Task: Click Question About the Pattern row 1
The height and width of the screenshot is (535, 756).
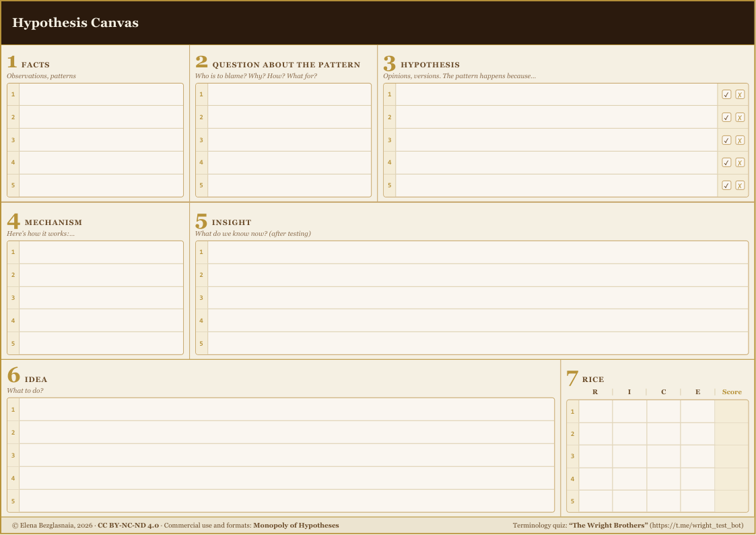Action: point(289,94)
